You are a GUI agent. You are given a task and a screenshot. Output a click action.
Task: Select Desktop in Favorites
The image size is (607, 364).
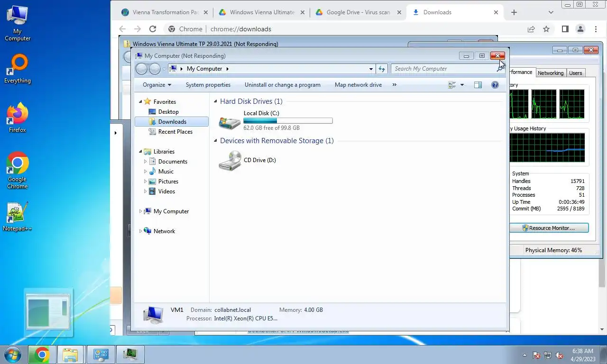[168, 112]
